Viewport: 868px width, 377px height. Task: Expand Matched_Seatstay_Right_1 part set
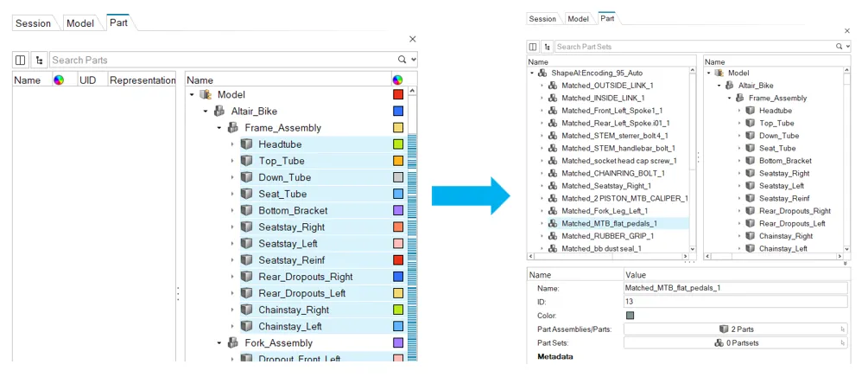[x=542, y=186]
